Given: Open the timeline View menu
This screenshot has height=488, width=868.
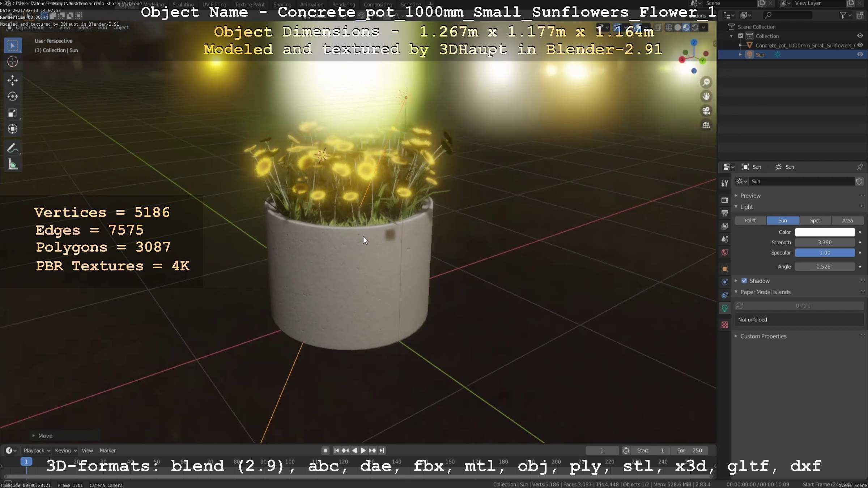Looking at the screenshot, I should pyautogui.click(x=87, y=450).
